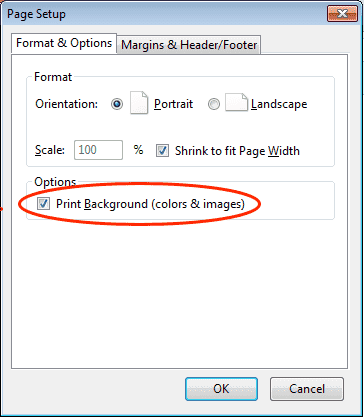The width and height of the screenshot is (364, 417).
Task: Toggle the Print Background checkbox
Action: [43, 203]
